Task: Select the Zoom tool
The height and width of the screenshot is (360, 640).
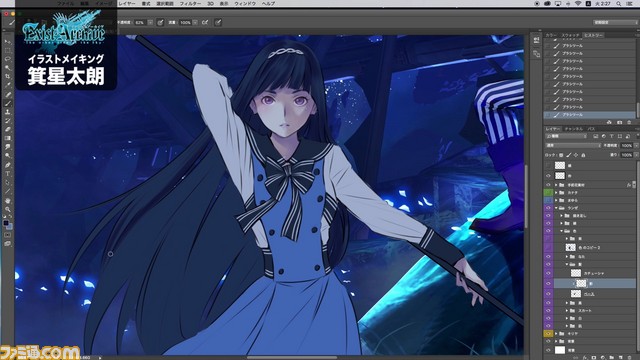Action: pos(7,209)
